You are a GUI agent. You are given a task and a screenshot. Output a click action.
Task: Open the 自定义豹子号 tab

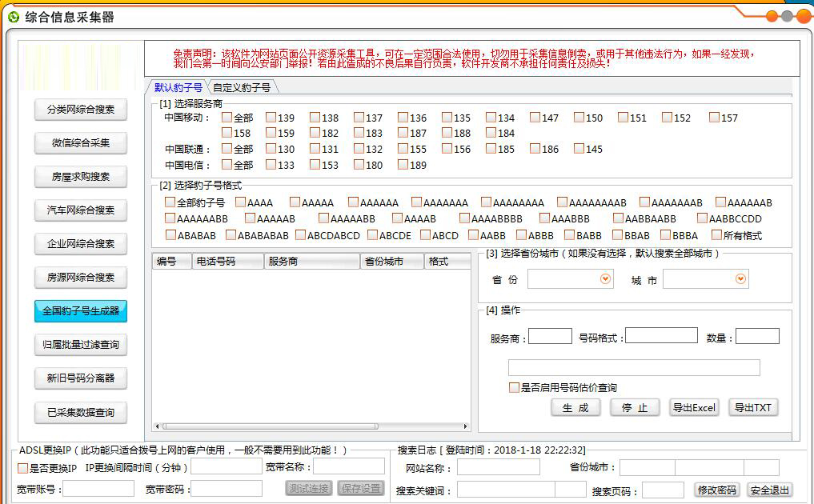(241, 87)
